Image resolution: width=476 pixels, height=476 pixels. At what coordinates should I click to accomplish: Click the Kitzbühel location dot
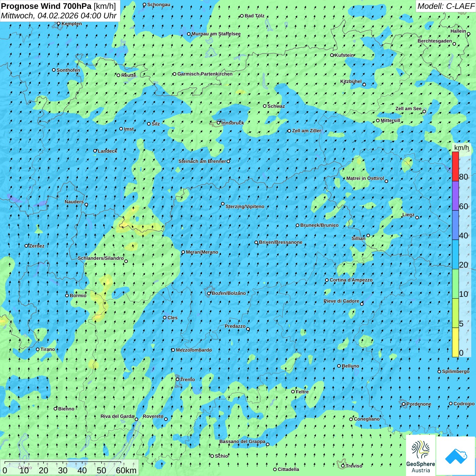pyautogui.click(x=364, y=85)
